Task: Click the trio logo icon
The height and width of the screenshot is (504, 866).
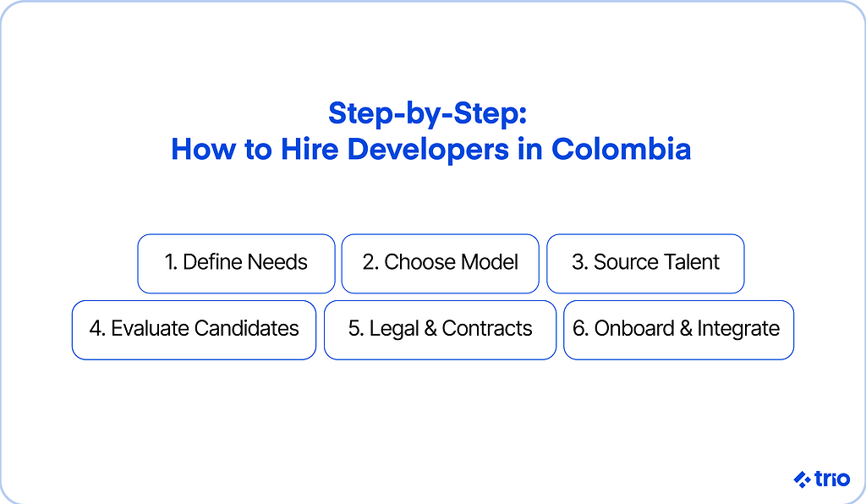Action: (x=802, y=479)
